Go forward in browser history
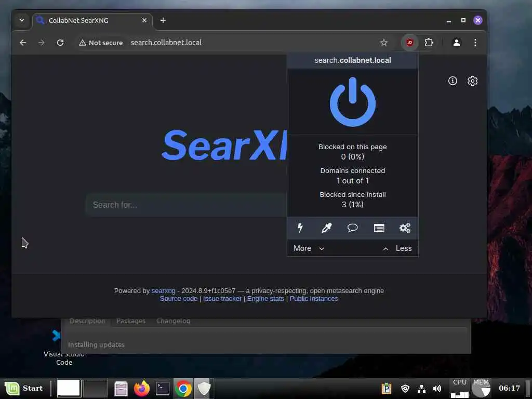 42,43
